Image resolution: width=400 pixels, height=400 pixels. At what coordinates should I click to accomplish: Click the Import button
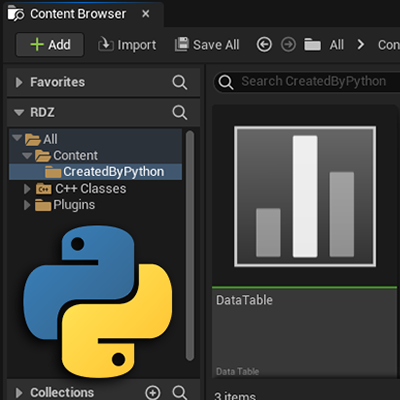[x=127, y=45]
